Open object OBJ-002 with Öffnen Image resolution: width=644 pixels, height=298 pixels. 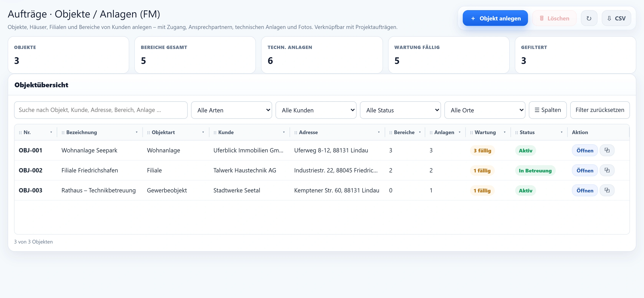[x=585, y=170]
